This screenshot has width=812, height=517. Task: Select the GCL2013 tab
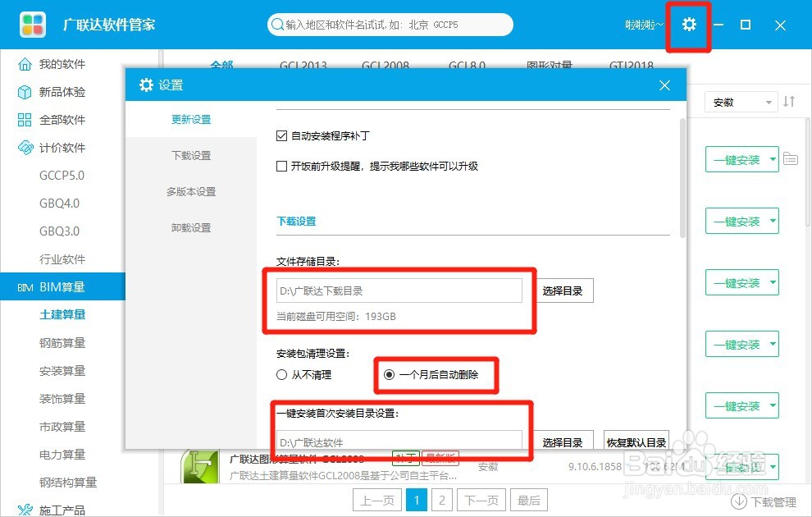pos(303,66)
